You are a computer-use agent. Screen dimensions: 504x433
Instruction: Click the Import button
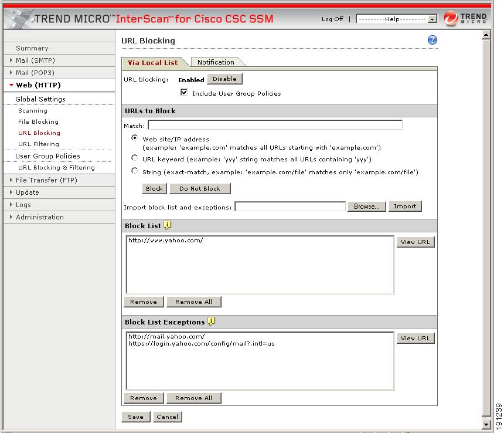tap(405, 206)
